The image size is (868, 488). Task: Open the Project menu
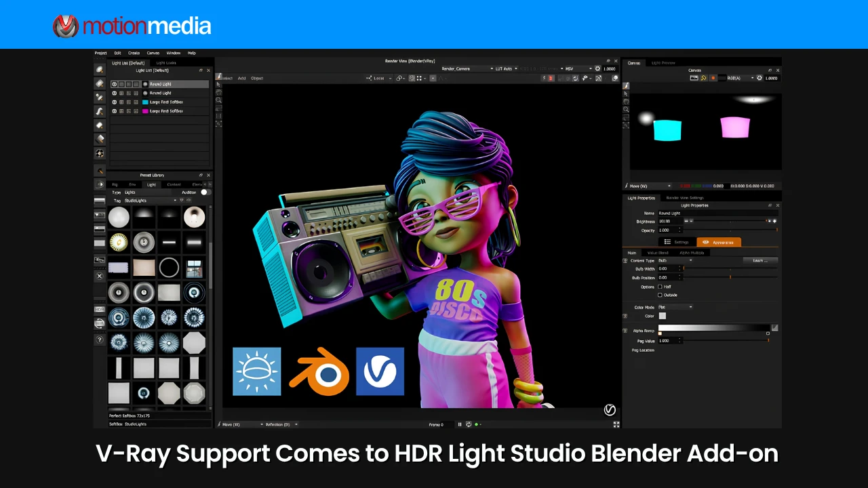100,53
